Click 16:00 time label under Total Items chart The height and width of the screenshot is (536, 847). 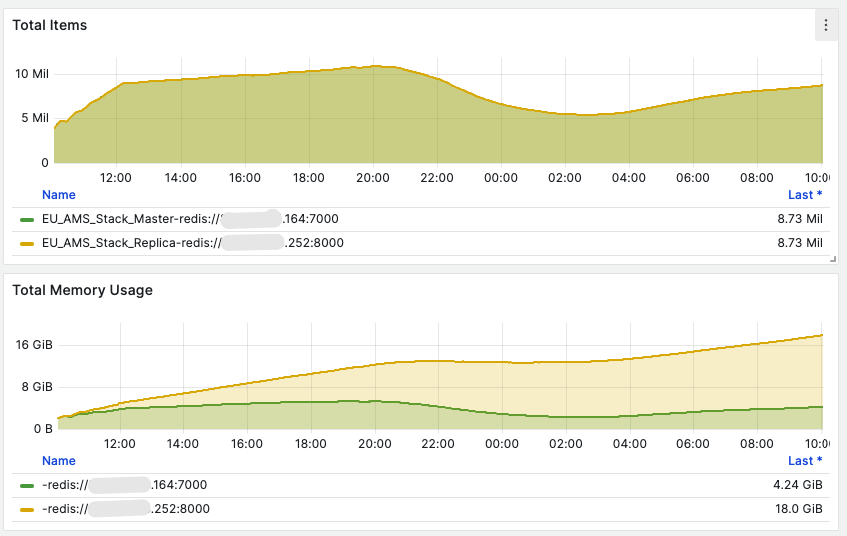pos(245,178)
